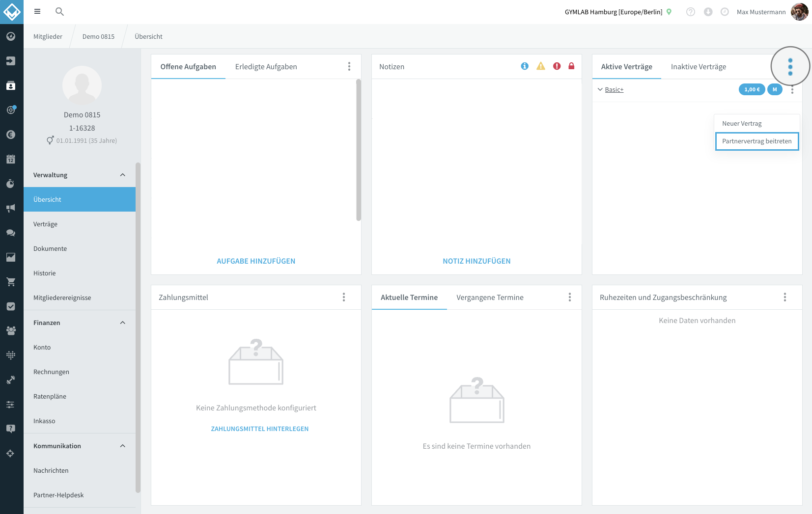Open Zahlungsmittel three-dot menu

pos(344,297)
